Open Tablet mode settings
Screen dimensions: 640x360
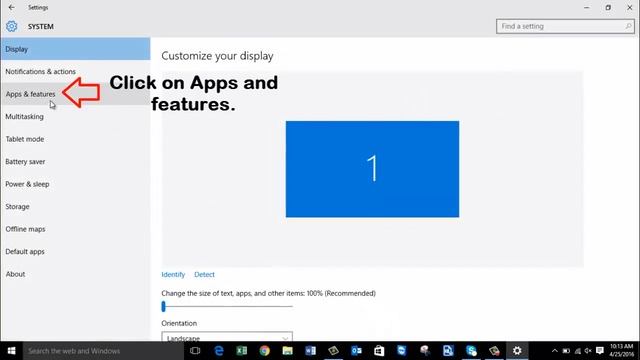(x=76, y=139)
